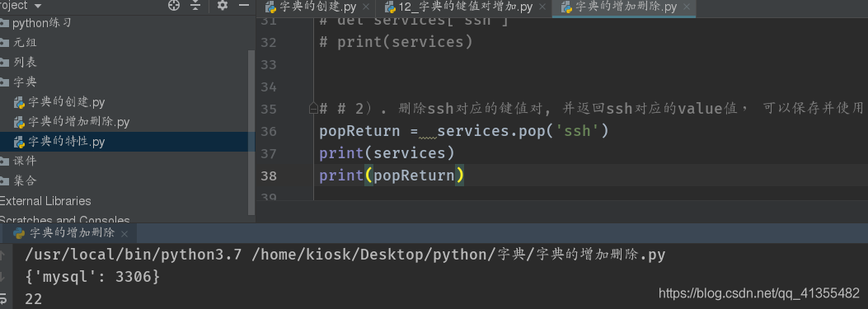Viewport: 868px width, 309px height.
Task: Open the Project panel gear settings
Action: (222, 6)
